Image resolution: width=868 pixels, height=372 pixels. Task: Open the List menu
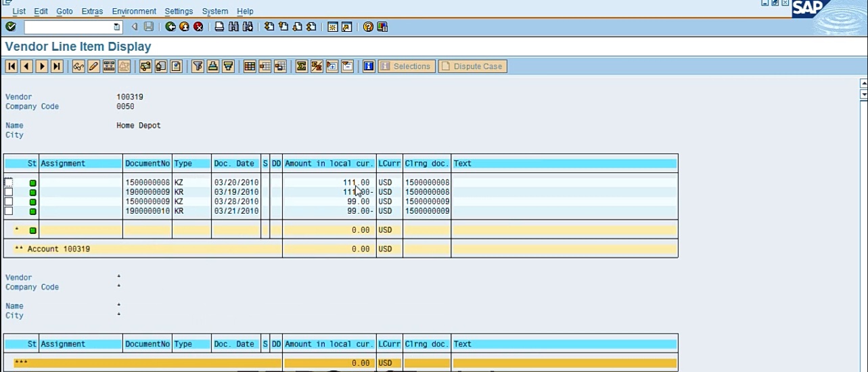(19, 11)
